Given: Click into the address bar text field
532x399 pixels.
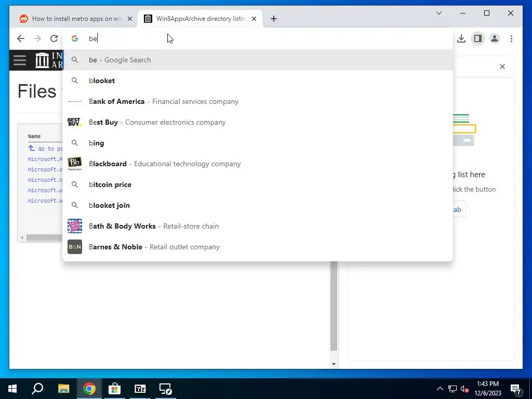Looking at the screenshot, I should (x=258, y=38).
